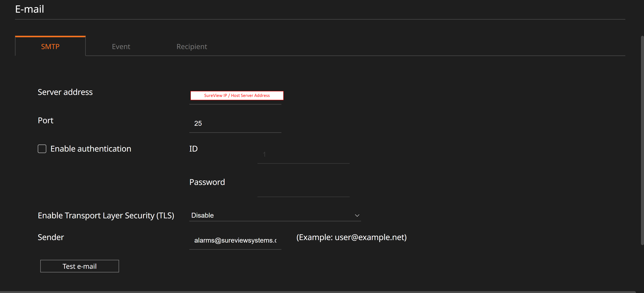Click the Enable Transport Layer Security label
Screen dimensions: 644x293
coord(106,215)
